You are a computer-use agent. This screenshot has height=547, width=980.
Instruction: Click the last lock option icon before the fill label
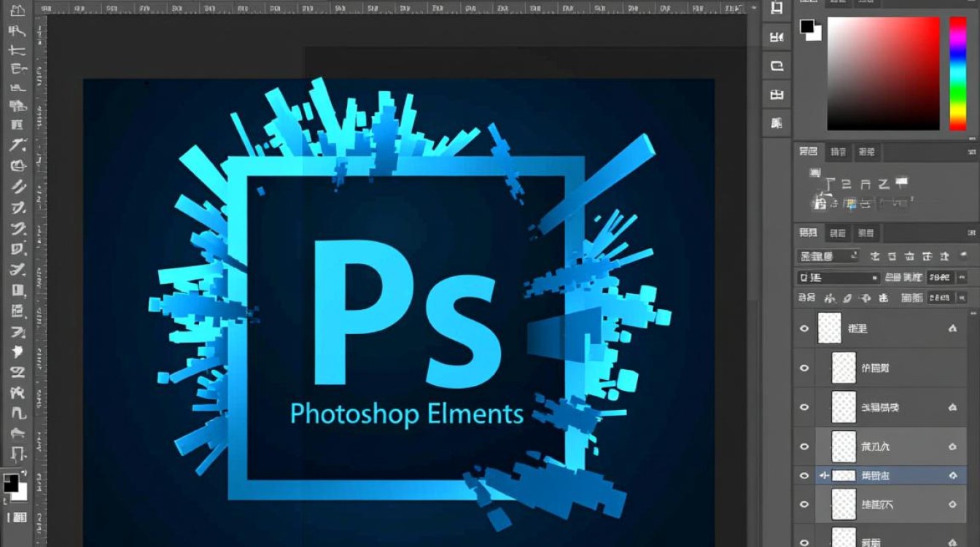(x=884, y=298)
